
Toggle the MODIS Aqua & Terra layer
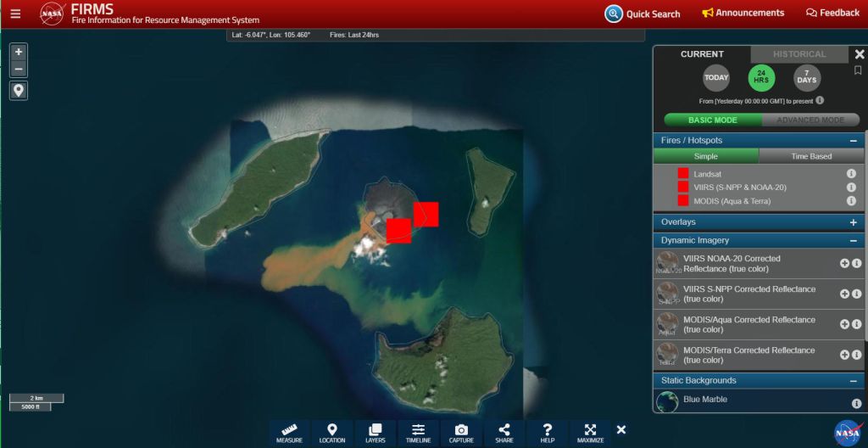682,201
